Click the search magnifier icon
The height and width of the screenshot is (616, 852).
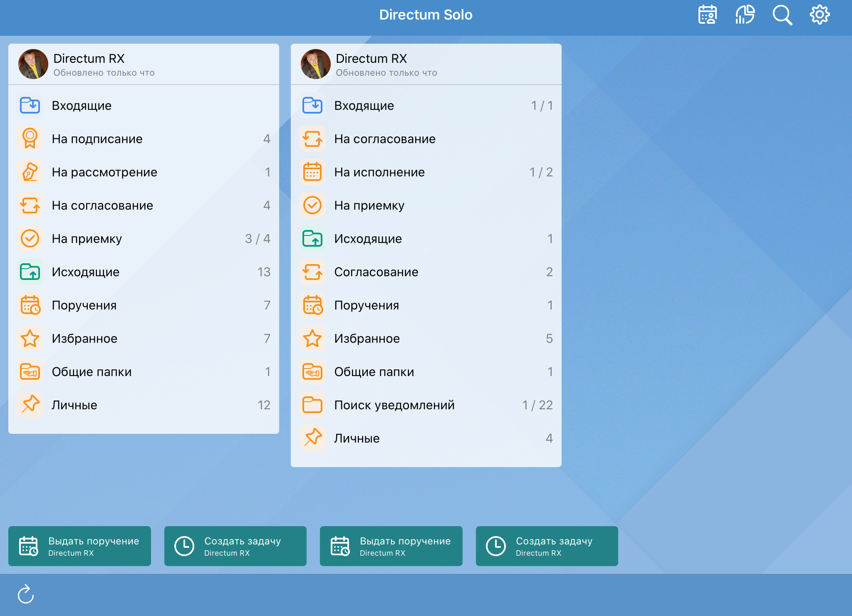[782, 15]
